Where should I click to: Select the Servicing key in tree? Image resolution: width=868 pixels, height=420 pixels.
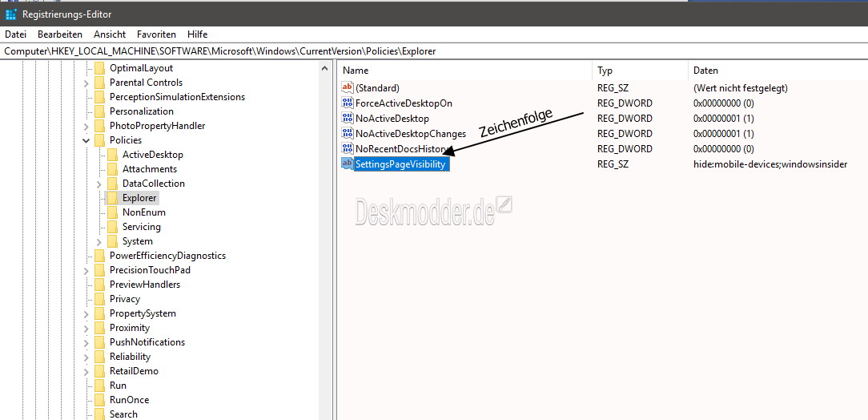coord(141,227)
